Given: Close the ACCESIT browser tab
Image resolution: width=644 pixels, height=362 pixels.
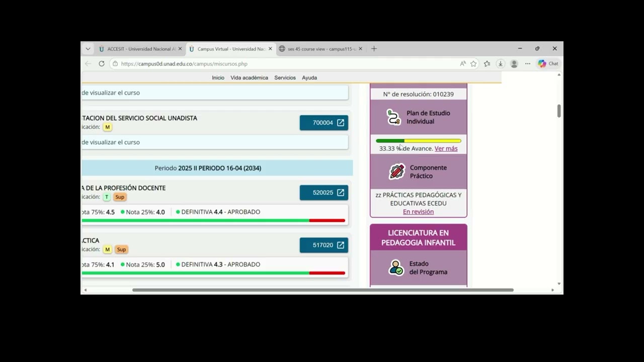Looking at the screenshot, I should pos(180,49).
